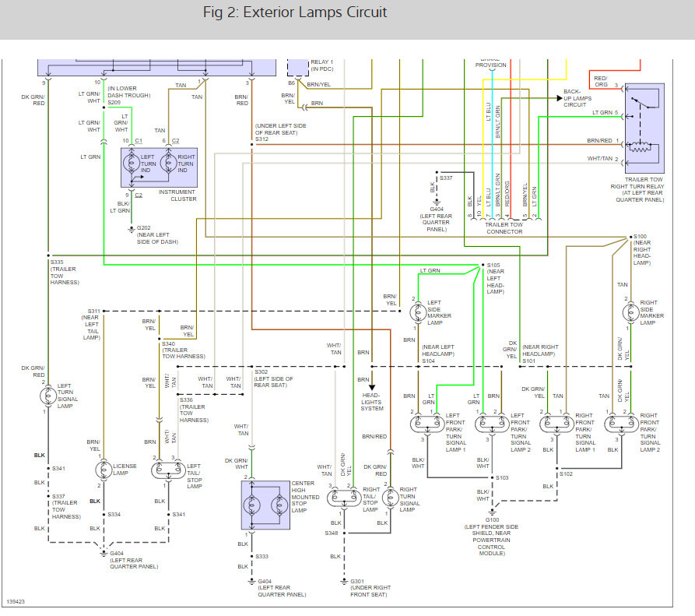This screenshot has height=616, width=695.
Task: Click the G202 ground symbol
Action: [x=132, y=229]
